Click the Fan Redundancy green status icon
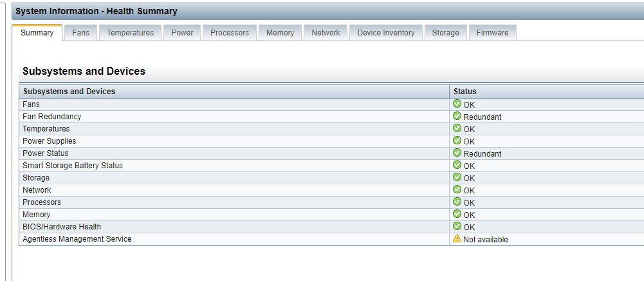Image resolution: width=644 pixels, height=281 pixels. [x=457, y=116]
